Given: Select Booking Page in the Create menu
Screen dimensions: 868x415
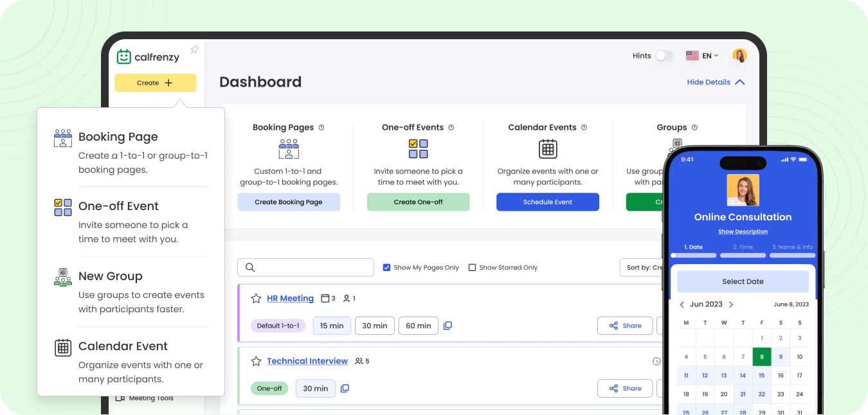Looking at the screenshot, I should tap(131, 152).
